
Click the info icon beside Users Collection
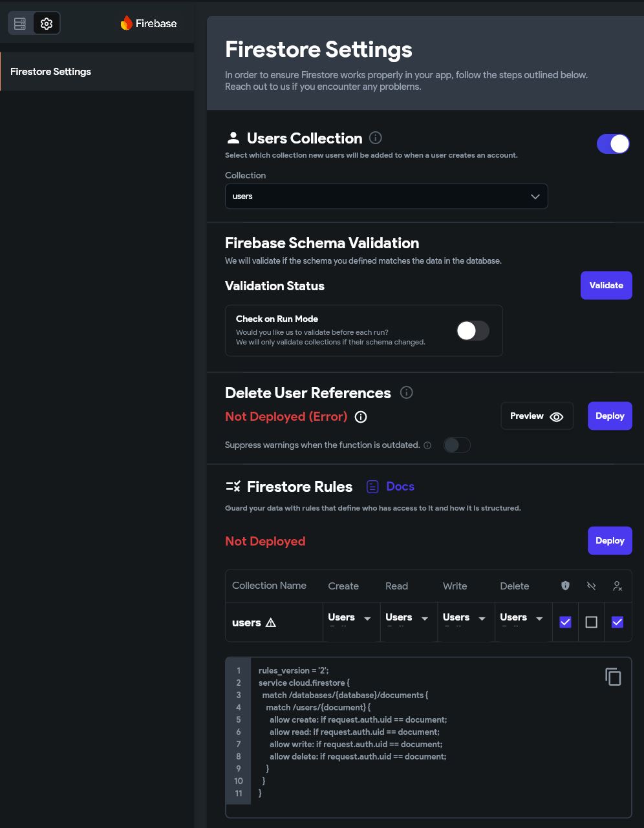375,138
